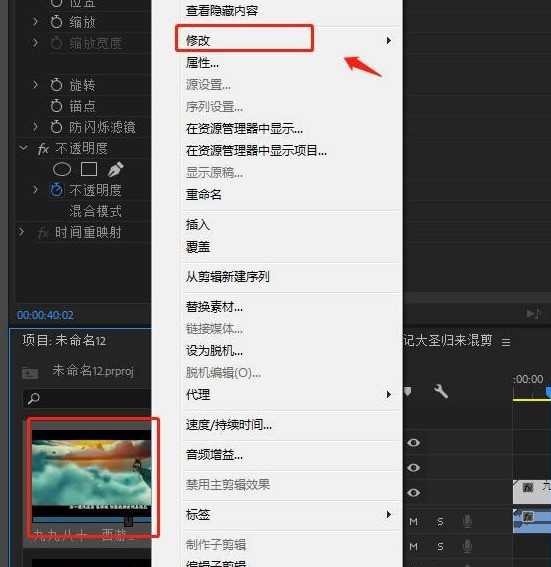Solo the upper audio track S button

[440, 521]
